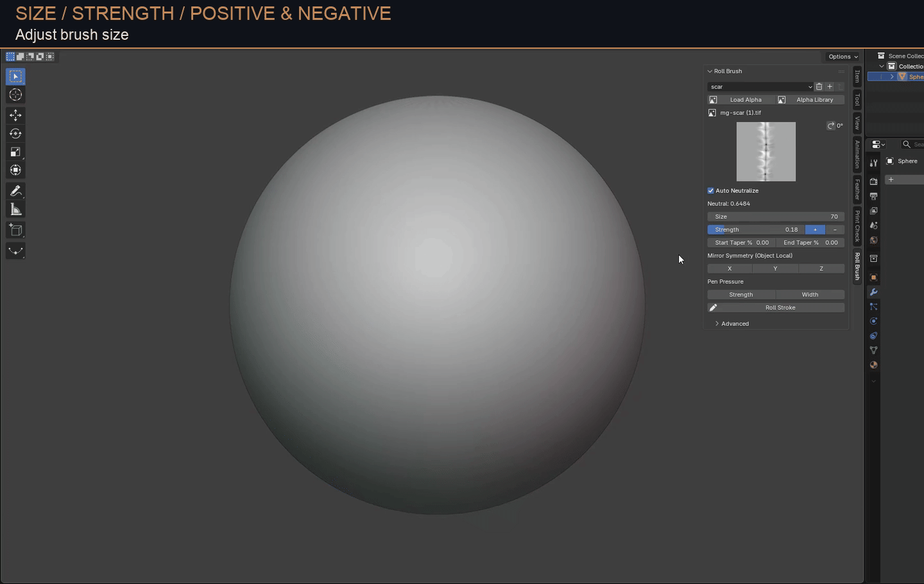Screen dimensions: 924x584
Task: Open the Material properties tab icon
Action: [873, 365]
